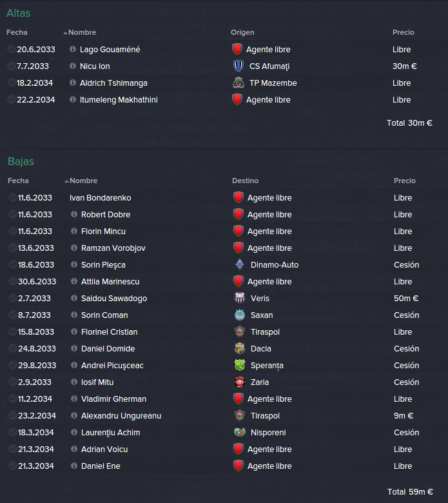Sort Bajas table by Nombre column
The height and width of the screenshot is (503, 448).
pyautogui.click(x=83, y=181)
